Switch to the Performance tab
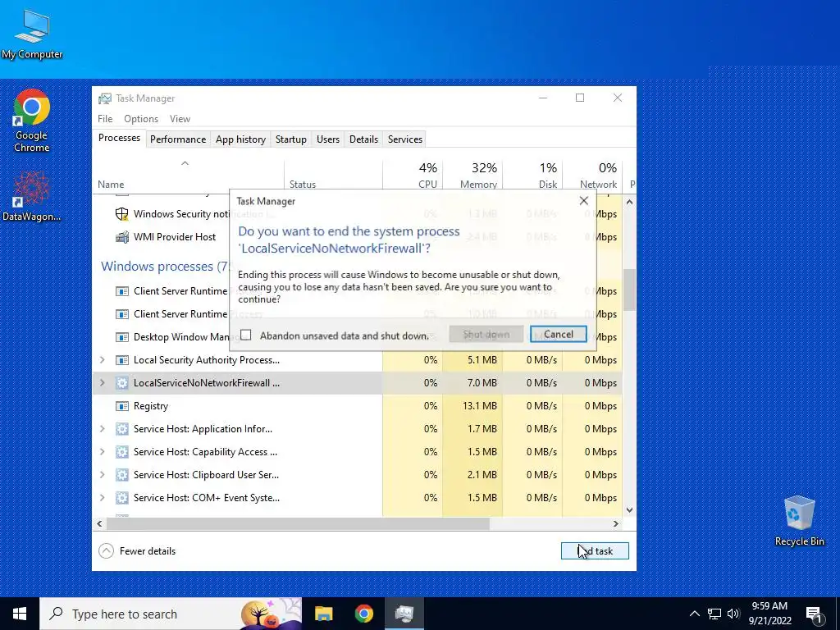 (x=178, y=139)
